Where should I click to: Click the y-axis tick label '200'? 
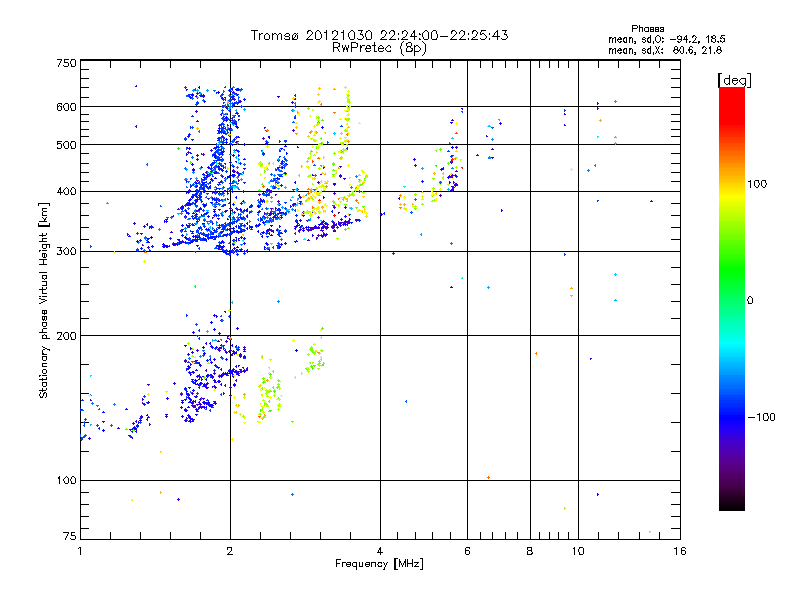[x=66, y=336]
